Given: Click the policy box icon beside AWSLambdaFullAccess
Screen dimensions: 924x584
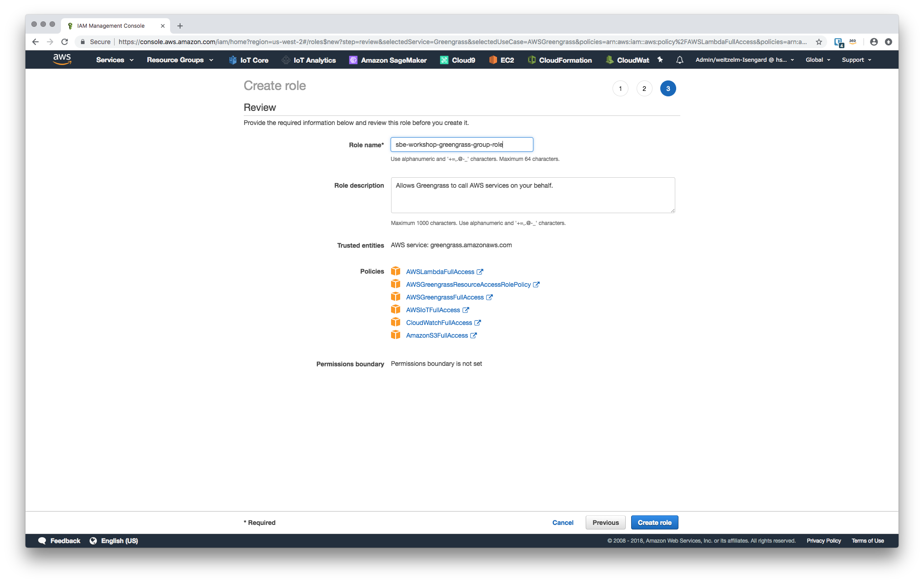Looking at the screenshot, I should (x=396, y=271).
